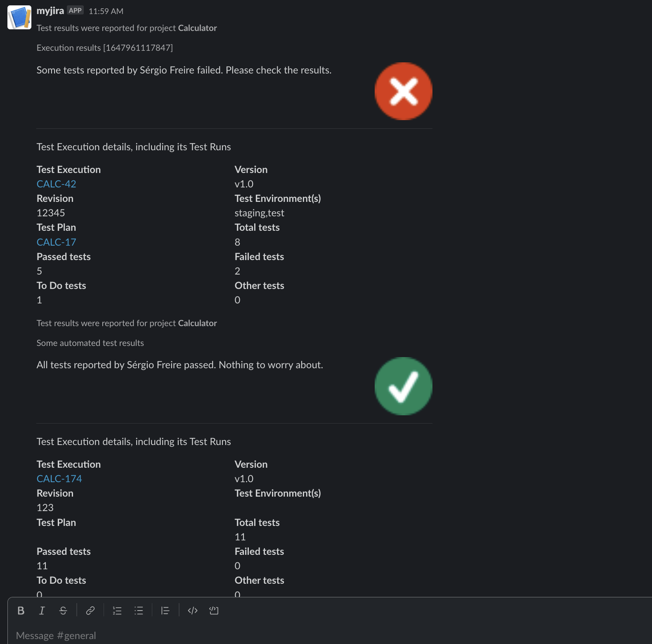Click the Message #general input field

(330, 635)
